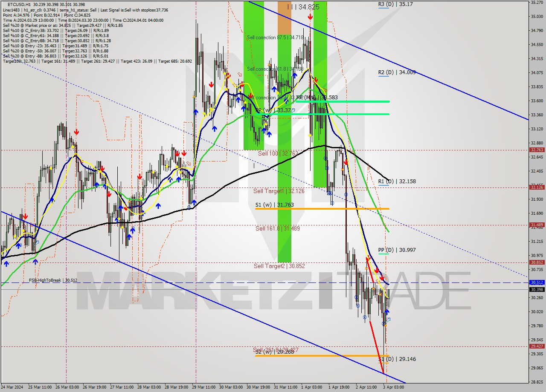
Task: Click the red 31.489 price tag on axis
Action: [x=537, y=225]
